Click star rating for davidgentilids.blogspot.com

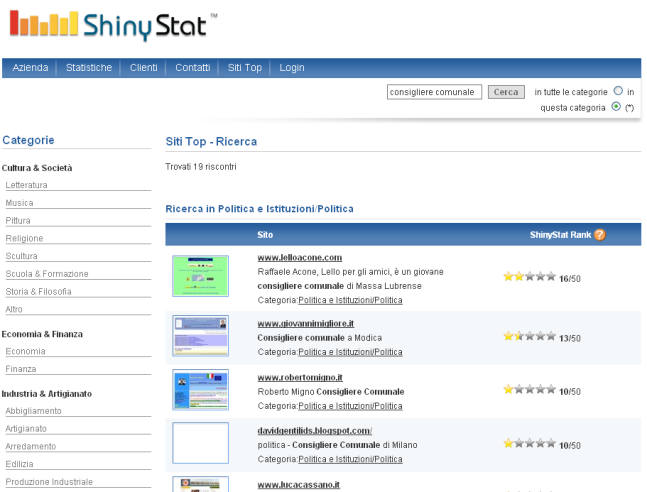[529, 443]
